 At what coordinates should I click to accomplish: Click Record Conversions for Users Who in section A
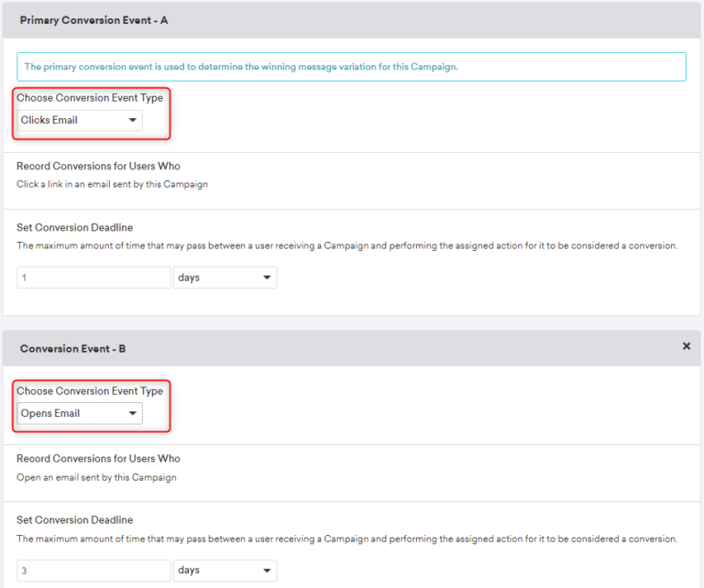click(x=98, y=166)
